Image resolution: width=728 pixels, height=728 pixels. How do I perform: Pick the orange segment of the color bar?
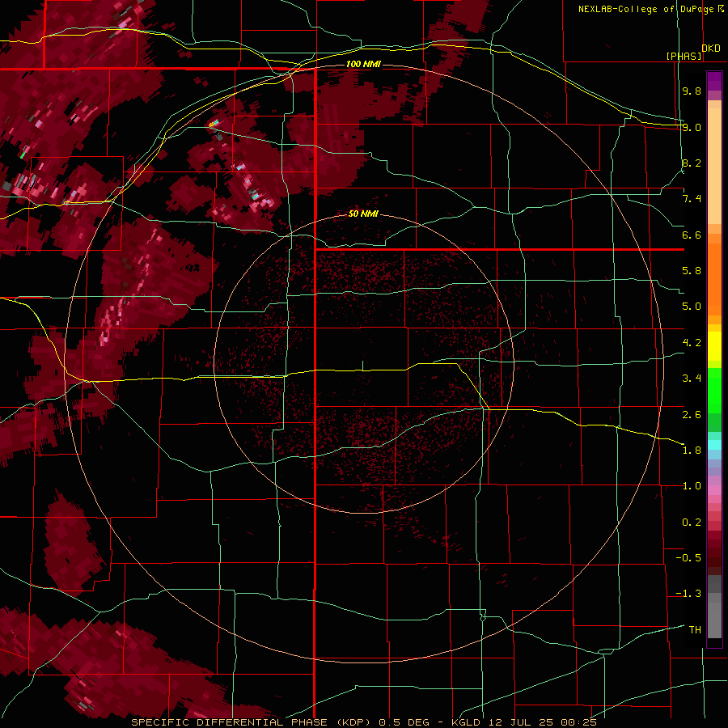click(x=714, y=278)
